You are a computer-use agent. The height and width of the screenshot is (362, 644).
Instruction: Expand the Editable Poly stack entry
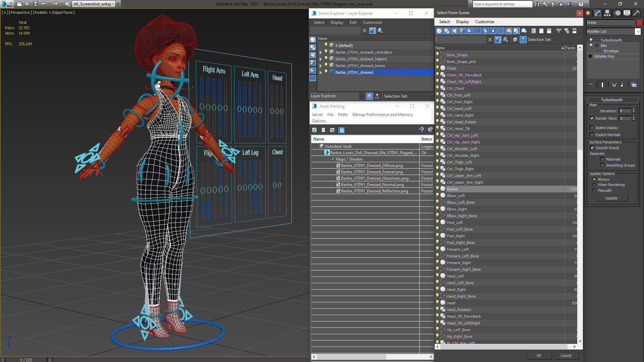(590, 56)
